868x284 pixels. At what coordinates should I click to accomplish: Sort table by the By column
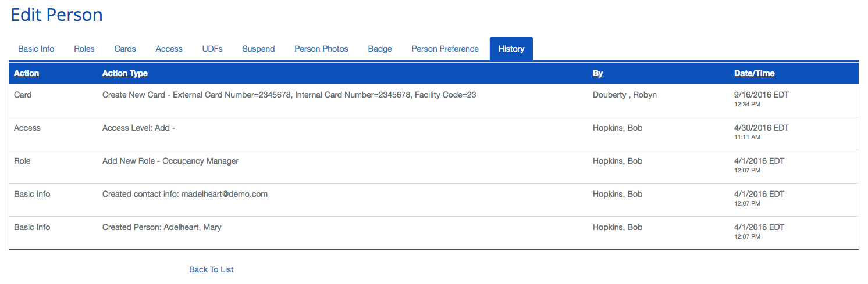[597, 73]
